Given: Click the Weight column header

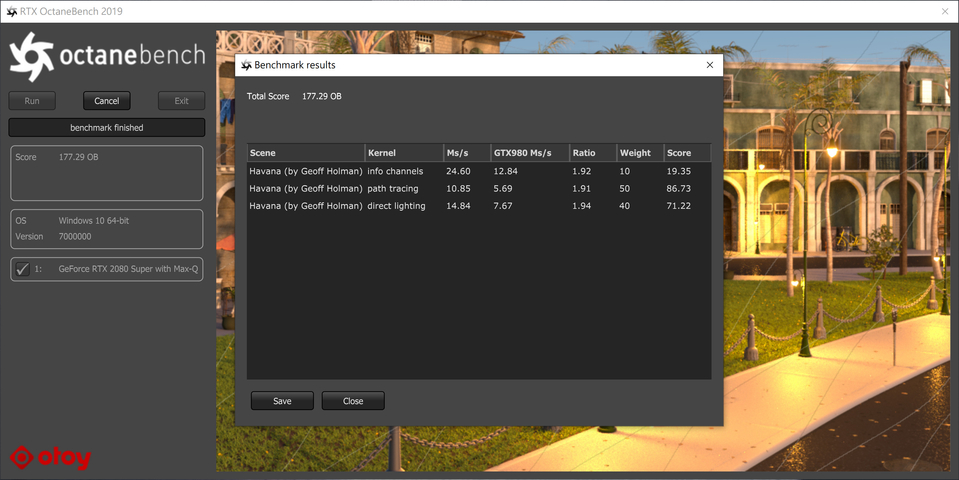Looking at the screenshot, I should pos(640,153).
